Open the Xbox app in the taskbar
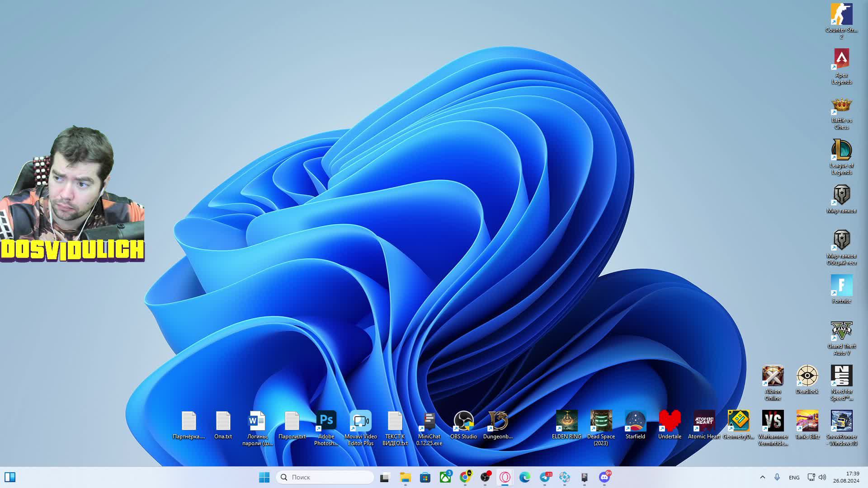 click(x=445, y=477)
